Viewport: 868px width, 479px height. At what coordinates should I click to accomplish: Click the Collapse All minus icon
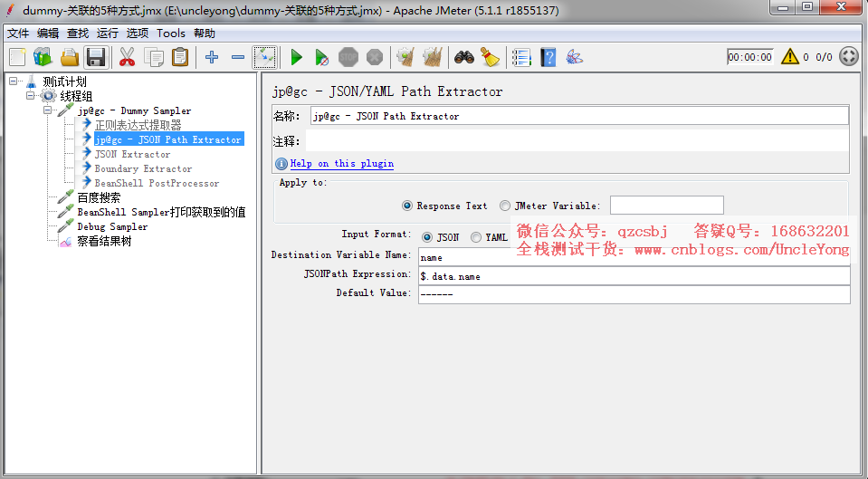pos(238,57)
